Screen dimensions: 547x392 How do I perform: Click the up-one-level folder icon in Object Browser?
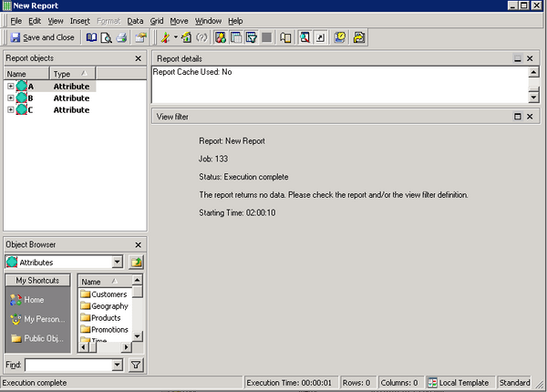click(137, 262)
